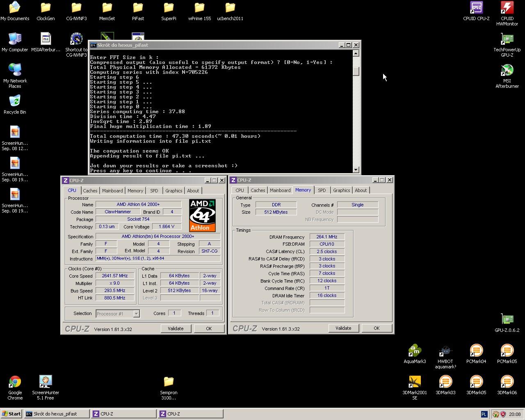Click the system clock showing 20:08

(x=515, y=414)
